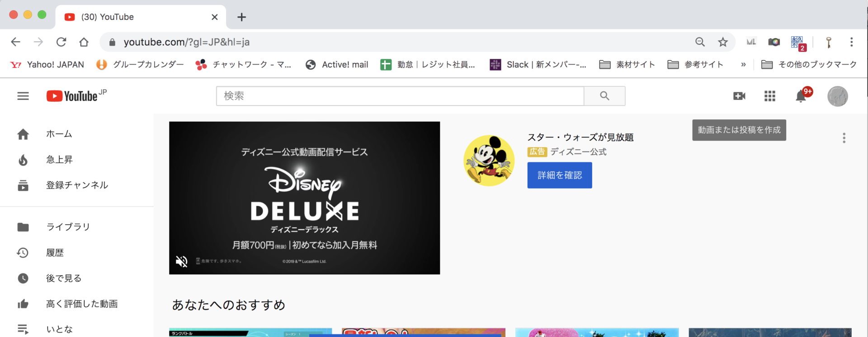Select the (30) YouTube tab

[x=140, y=17]
